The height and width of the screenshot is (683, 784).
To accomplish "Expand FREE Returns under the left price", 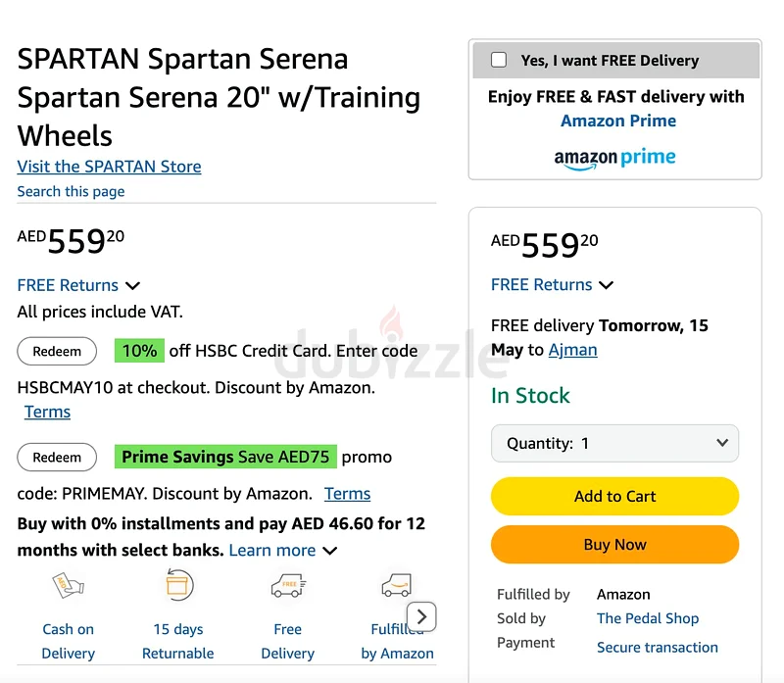I will coord(78,285).
